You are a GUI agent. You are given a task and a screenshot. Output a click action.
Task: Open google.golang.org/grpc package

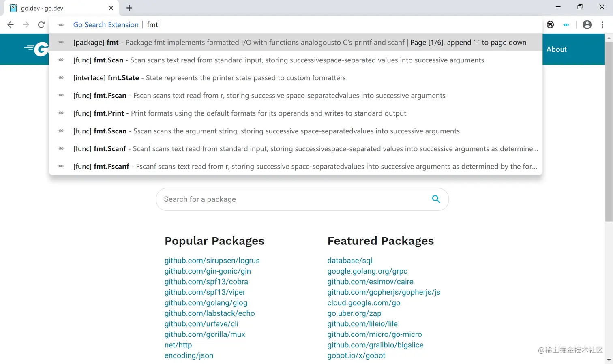pos(367,271)
